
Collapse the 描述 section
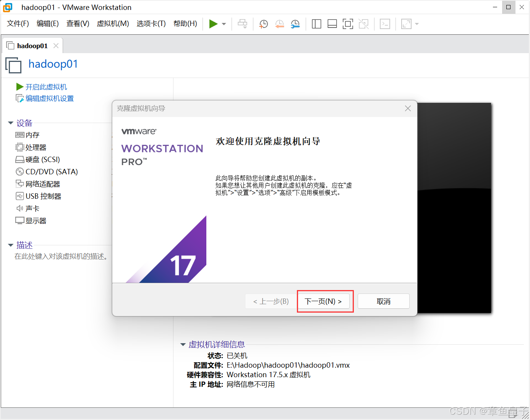pos(11,245)
